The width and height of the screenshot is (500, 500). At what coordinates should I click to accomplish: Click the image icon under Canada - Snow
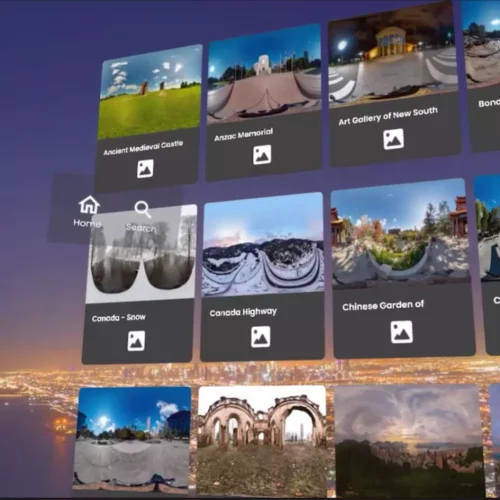coord(136,341)
